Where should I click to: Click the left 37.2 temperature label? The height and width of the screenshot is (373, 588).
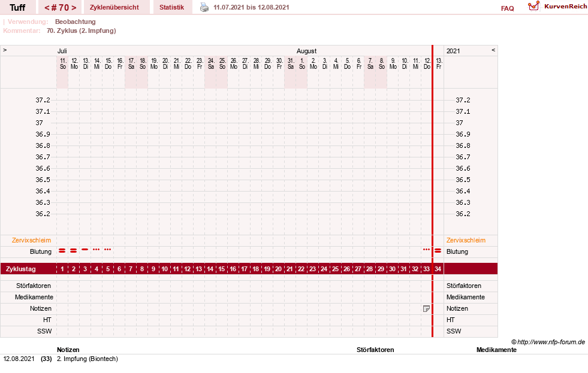pos(43,100)
